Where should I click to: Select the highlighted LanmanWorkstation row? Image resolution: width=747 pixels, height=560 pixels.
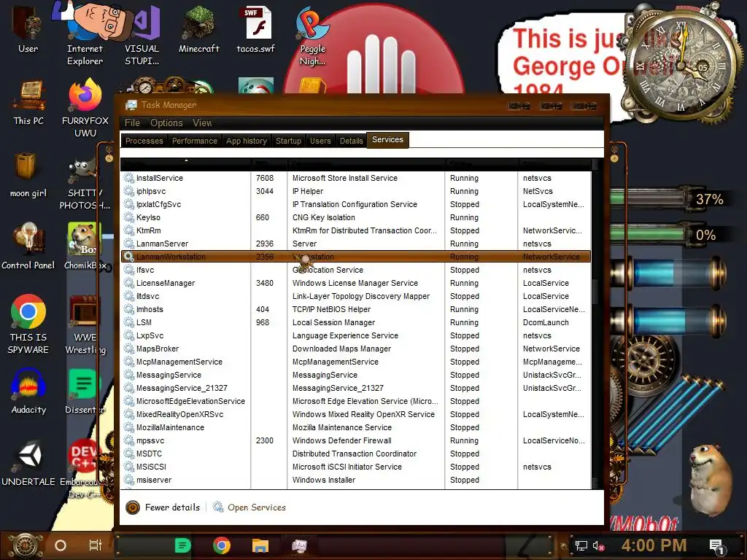(x=356, y=257)
